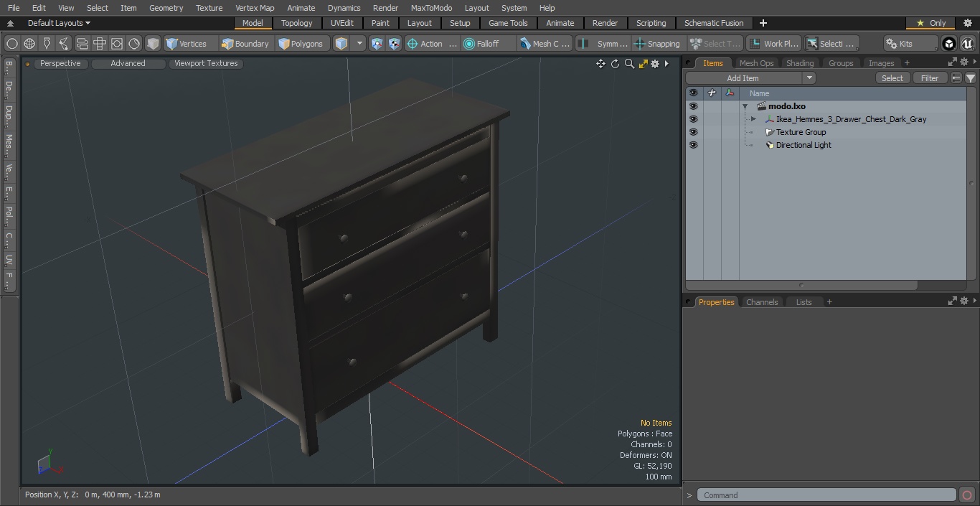The image size is (980, 506).
Task: Click the Command input field
Action: [x=826, y=495]
